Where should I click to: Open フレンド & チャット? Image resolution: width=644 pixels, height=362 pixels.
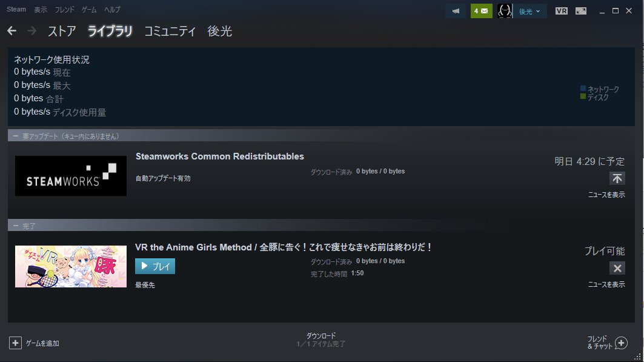599,342
